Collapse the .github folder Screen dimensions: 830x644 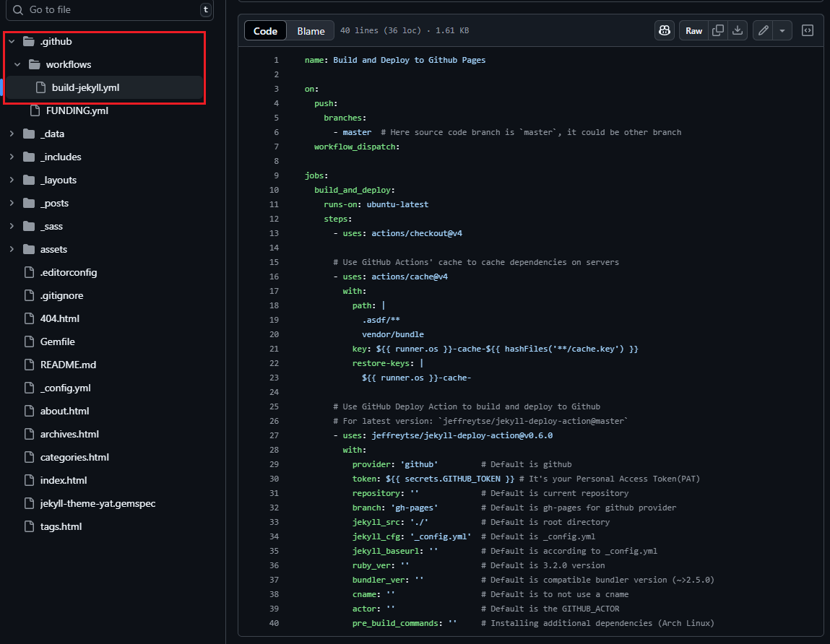pyautogui.click(x=12, y=41)
